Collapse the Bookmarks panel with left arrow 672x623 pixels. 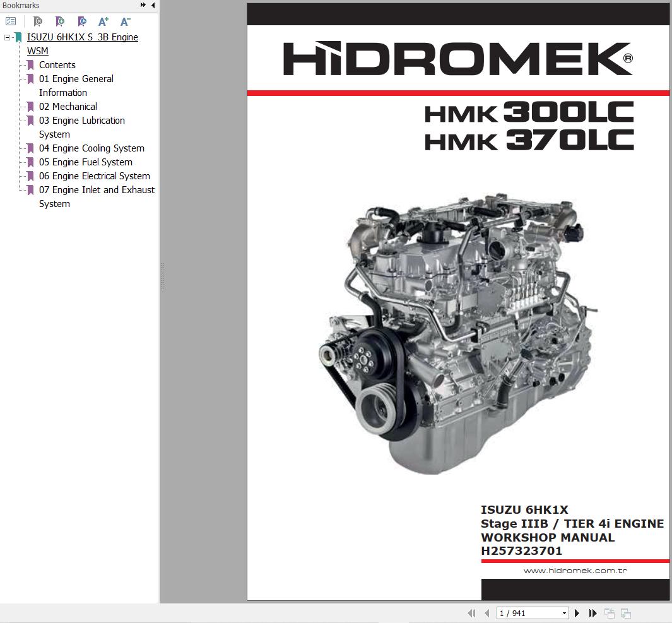click(x=153, y=6)
